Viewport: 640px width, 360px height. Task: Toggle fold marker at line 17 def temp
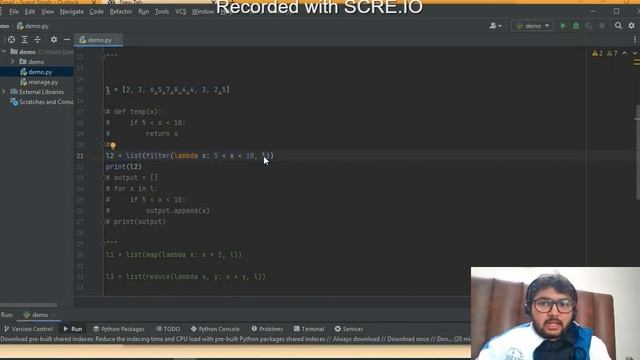tap(102, 111)
